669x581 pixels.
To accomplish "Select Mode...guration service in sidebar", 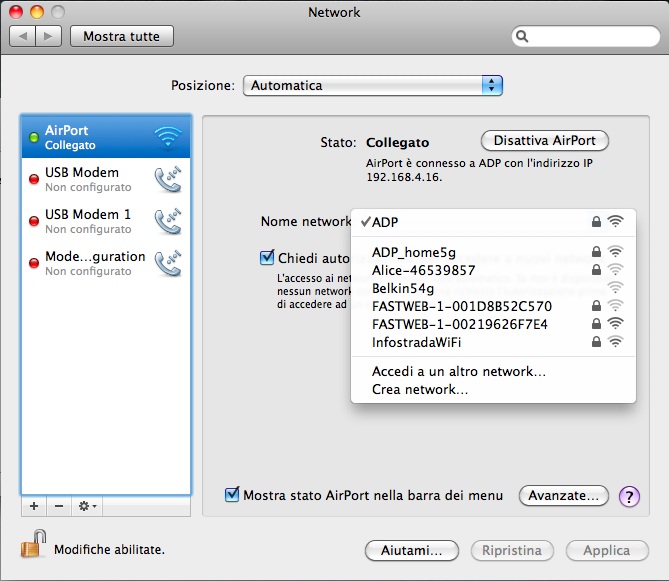I will point(106,264).
